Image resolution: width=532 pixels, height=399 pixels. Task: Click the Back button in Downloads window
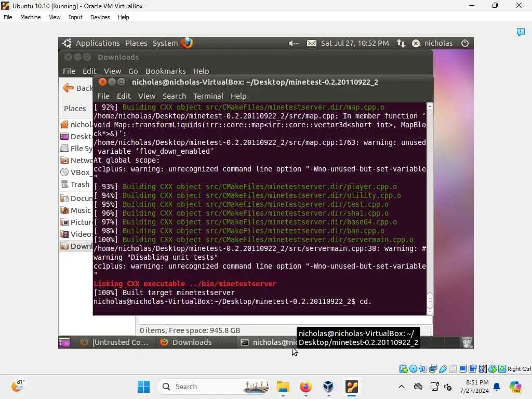(x=78, y=88)
